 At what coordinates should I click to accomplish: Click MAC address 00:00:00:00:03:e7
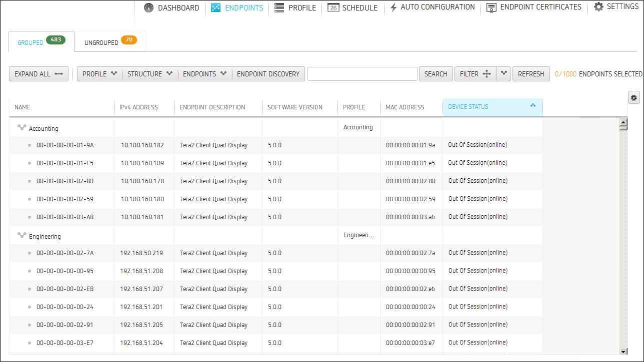pyautogui.click(x=410, y=343)
